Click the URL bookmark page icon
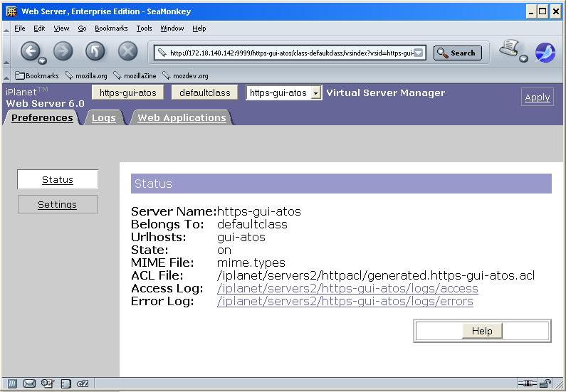This screenshot has height=392, width=566. point(162,53)
